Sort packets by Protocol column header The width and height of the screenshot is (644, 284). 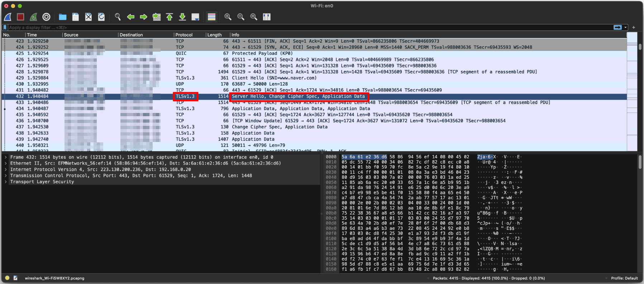184,35
